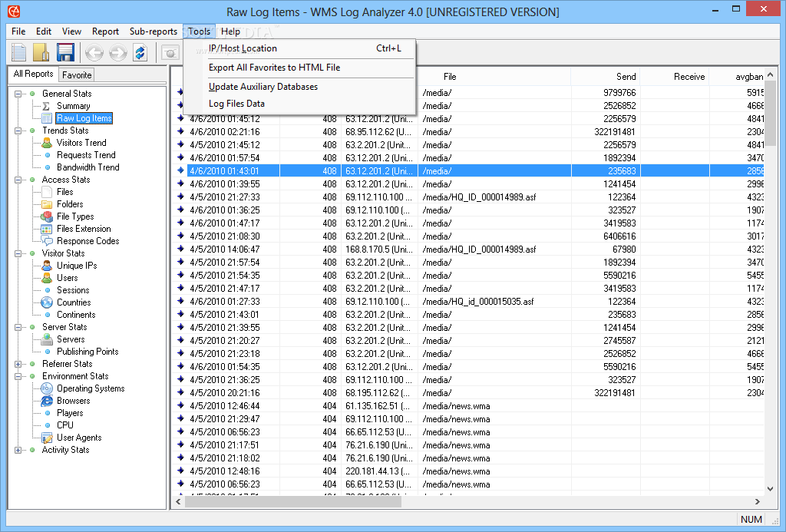The image size is (786, 532).
Task: Click the forward arrow toolbar button
Action: pos(117,52)
